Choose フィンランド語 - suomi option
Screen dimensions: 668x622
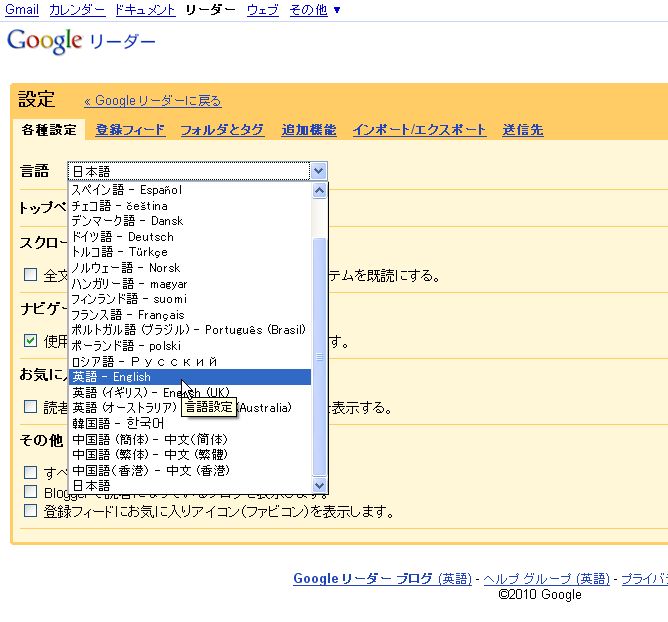pos(190,299)
